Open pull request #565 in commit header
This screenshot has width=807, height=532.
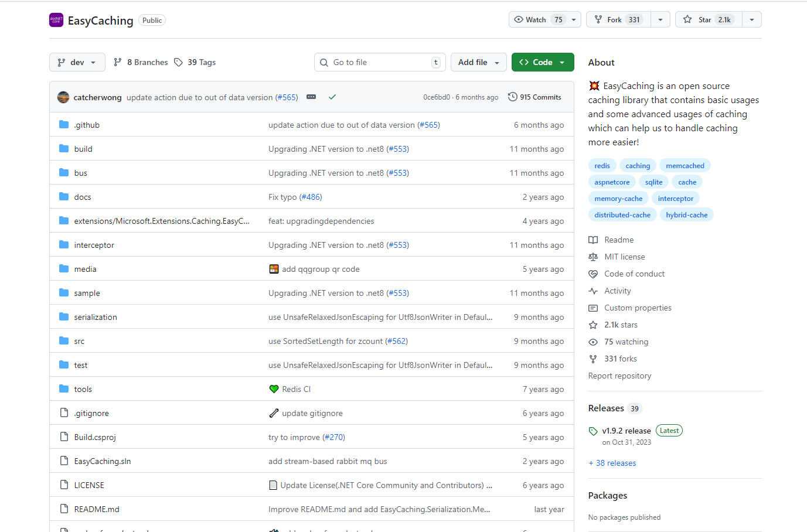[287, 97]
